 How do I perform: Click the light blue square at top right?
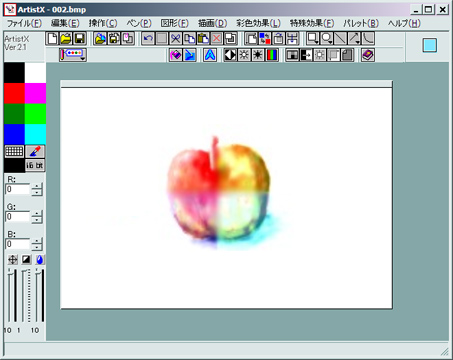point(430,45)
